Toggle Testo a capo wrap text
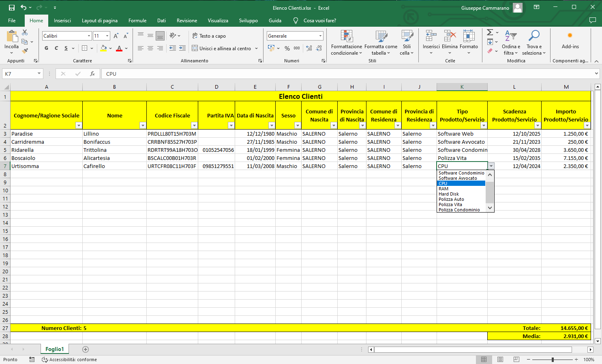 click(209, 36)
